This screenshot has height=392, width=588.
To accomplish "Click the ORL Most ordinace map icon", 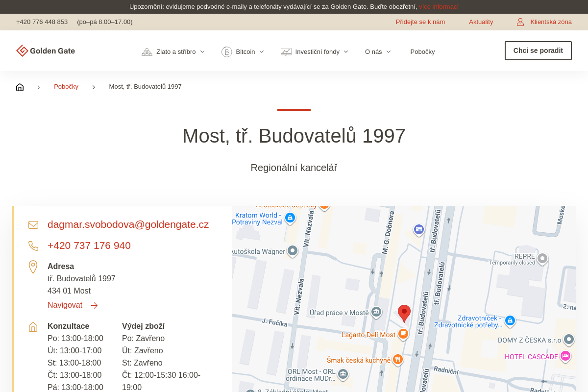I will 343,374.
